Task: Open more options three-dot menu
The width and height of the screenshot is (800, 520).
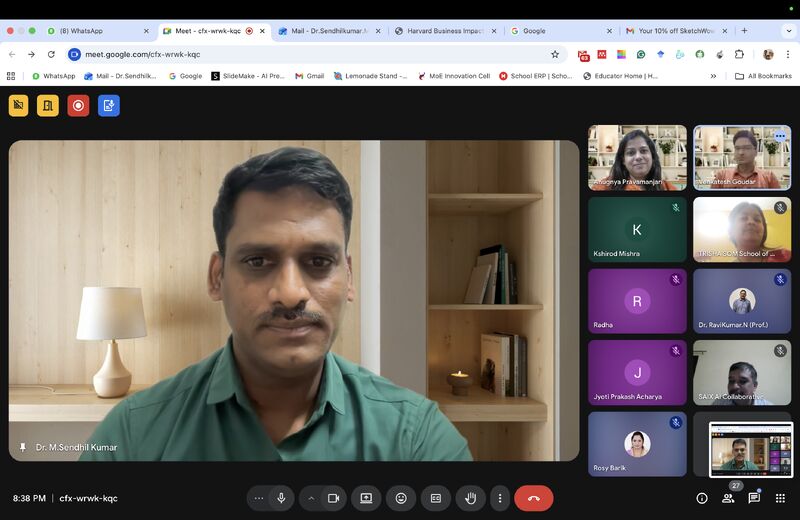Action: [x=500, y=498]
